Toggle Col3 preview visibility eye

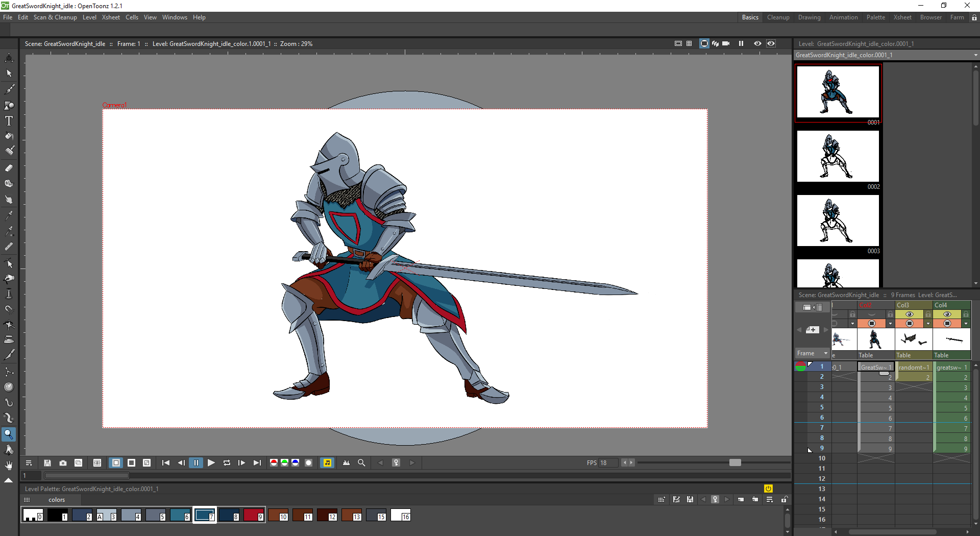(x=910, y=314)
